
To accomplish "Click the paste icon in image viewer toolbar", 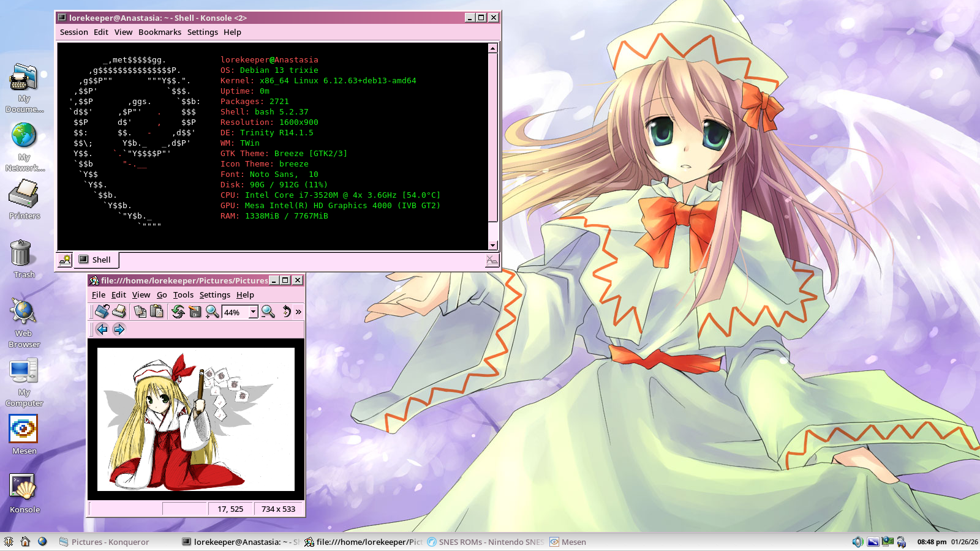I will [x=157, y=312].
